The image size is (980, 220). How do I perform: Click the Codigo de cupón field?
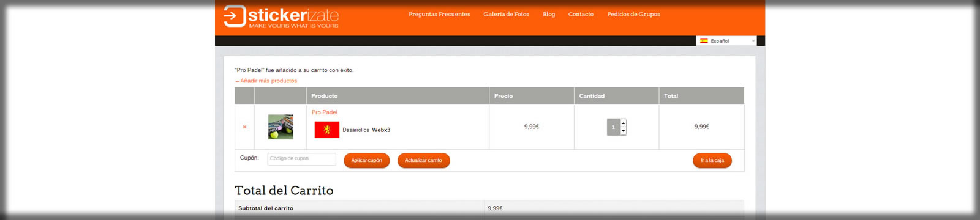pos(302,159)
